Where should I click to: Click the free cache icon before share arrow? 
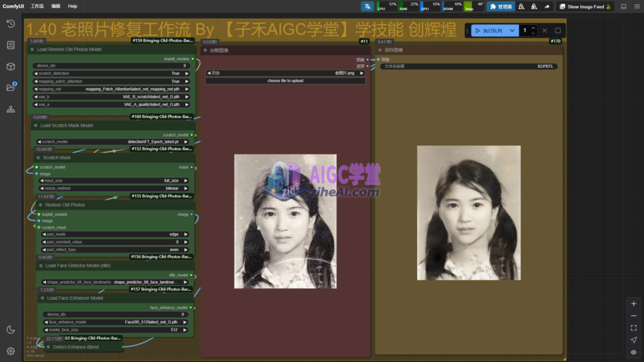(534, 6)
